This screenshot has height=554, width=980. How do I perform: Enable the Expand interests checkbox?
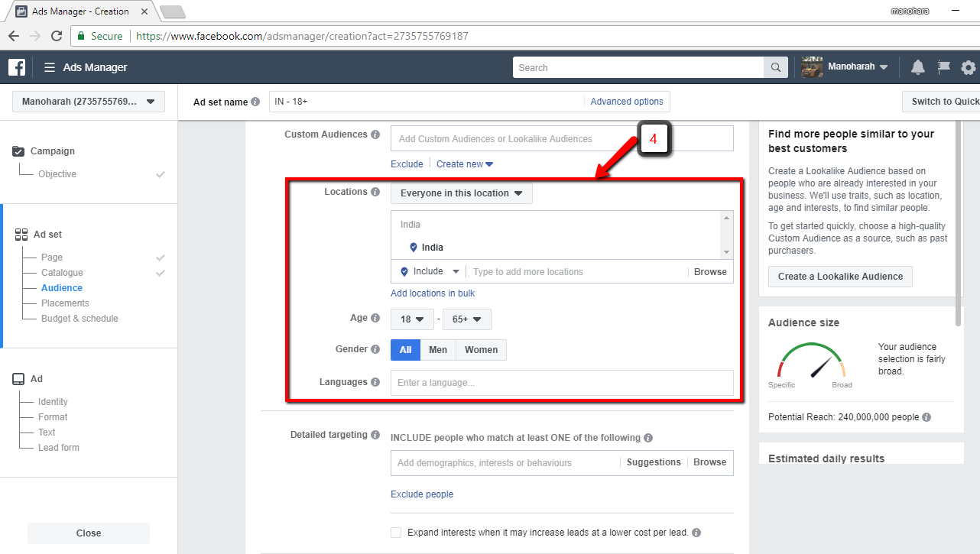pos(396,533)
